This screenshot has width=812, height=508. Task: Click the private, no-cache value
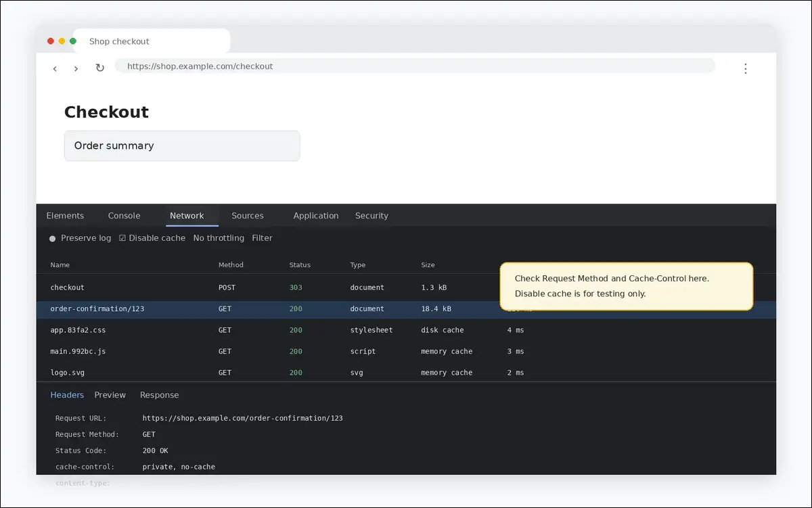point(179,467)
